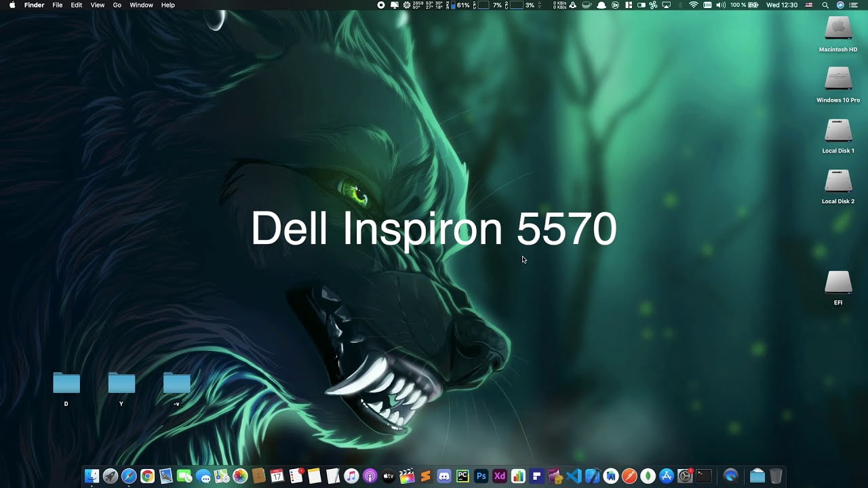Open the volume control in menu bar
This screenshot has height=488, width=868.
coord(721,5)
